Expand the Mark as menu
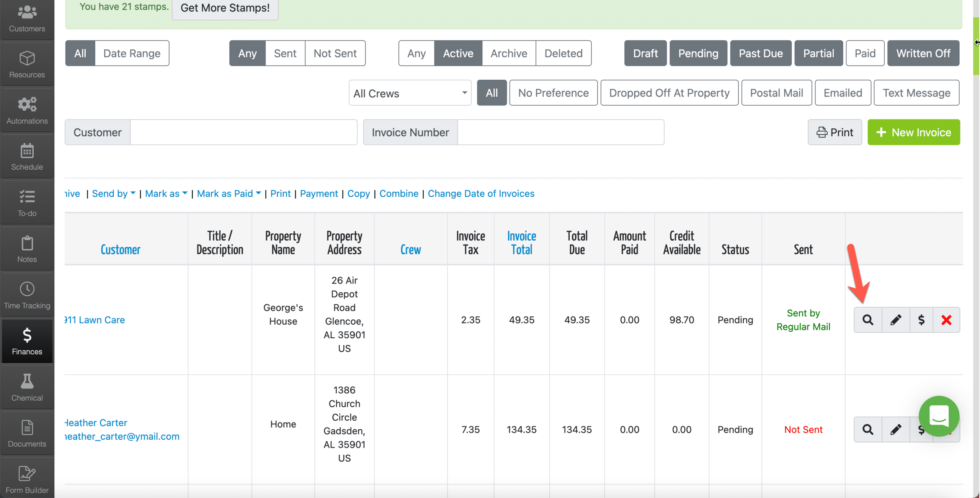980x498 pixels. 166,193
